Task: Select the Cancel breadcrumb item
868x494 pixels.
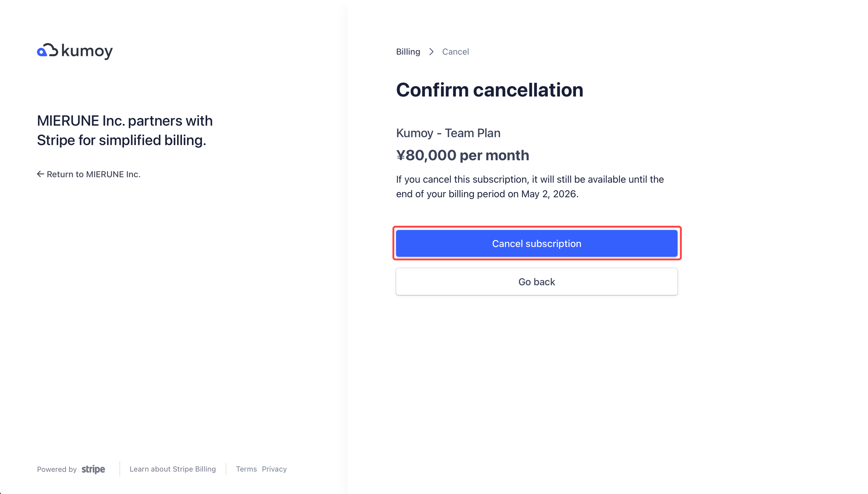Action: [x=455, y=52]
